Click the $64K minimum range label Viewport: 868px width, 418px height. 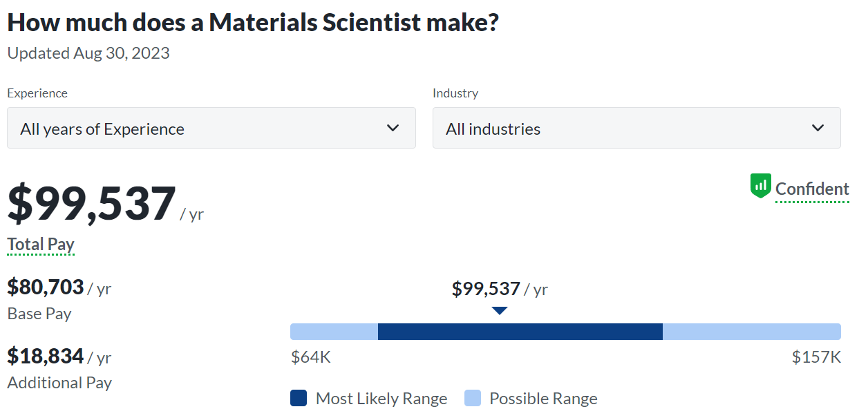(310, 357)
